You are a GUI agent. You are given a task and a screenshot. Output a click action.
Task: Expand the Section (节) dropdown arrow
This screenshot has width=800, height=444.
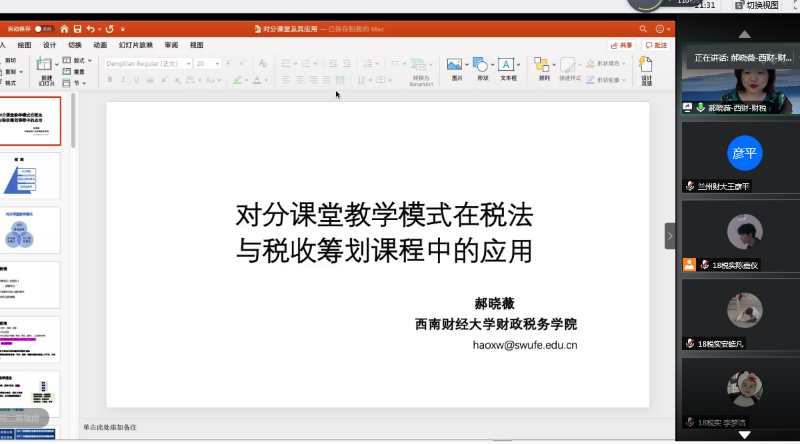[x=84, y=83]
